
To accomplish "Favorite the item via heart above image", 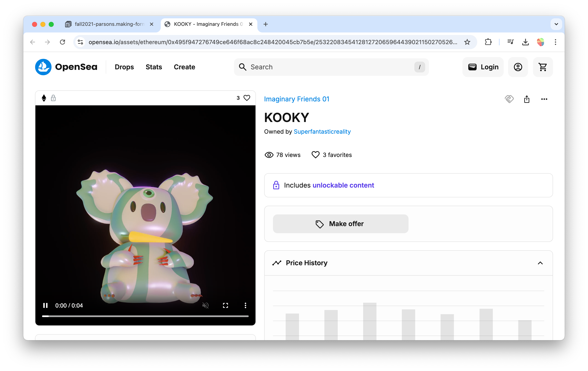I will pyautogui.click(x=247, y=98).
